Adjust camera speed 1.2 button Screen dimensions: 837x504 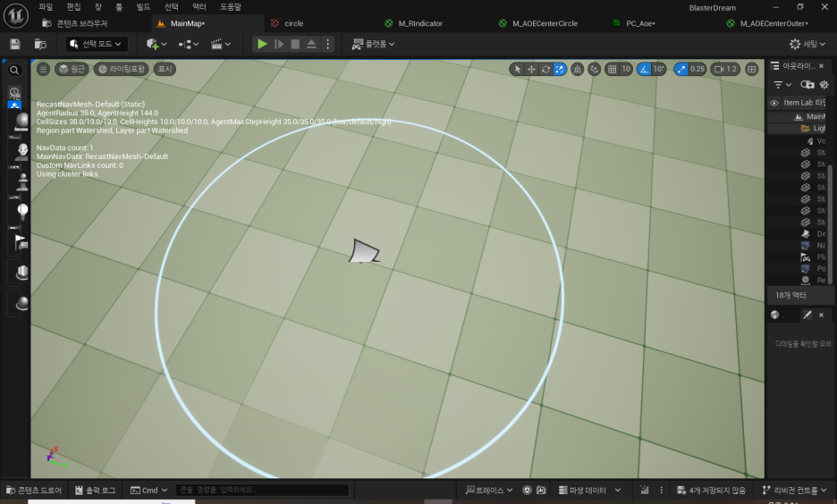point(726,69)
